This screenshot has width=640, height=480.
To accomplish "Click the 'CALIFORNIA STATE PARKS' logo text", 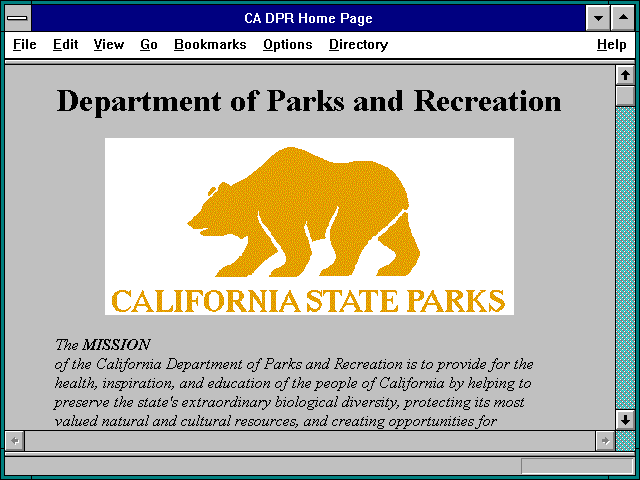I will click(x=308, y=301).
